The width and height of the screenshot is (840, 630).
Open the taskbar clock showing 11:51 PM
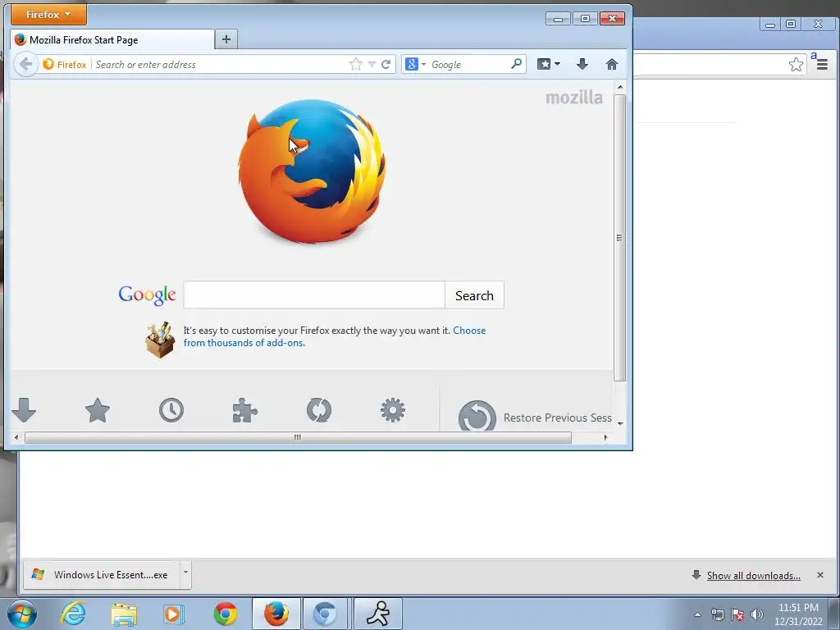coord(798,614)
